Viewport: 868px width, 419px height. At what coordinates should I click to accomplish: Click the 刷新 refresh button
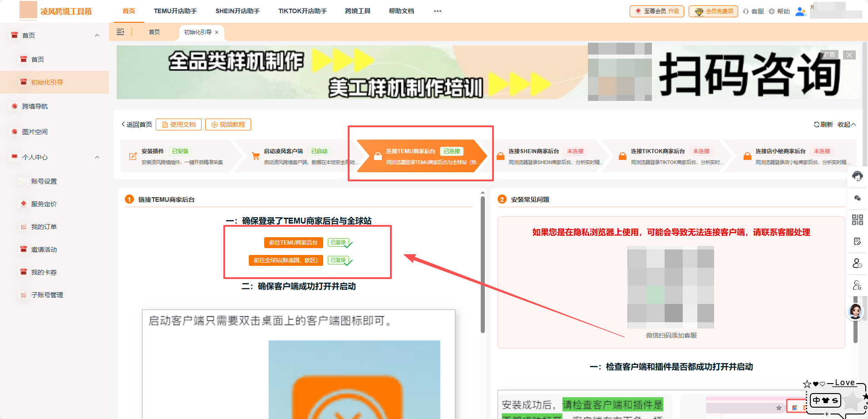click(x=823, y=125)
